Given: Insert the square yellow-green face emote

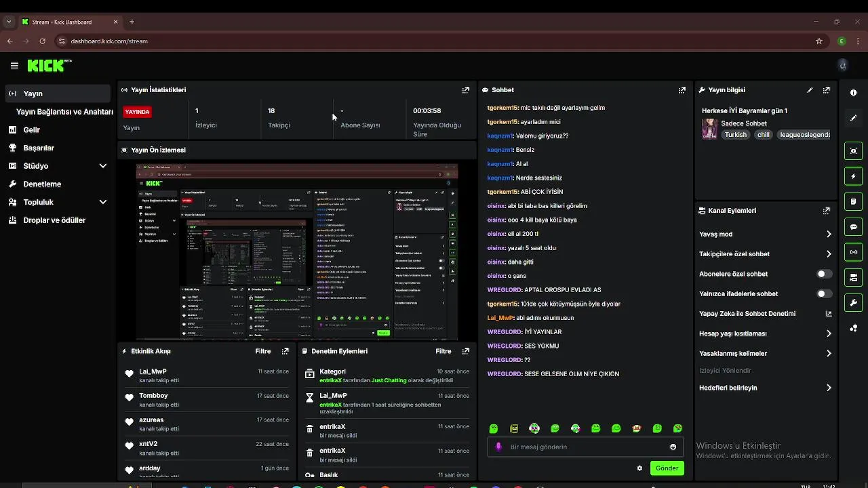Looking at the screenshot, I should [514, 428].
